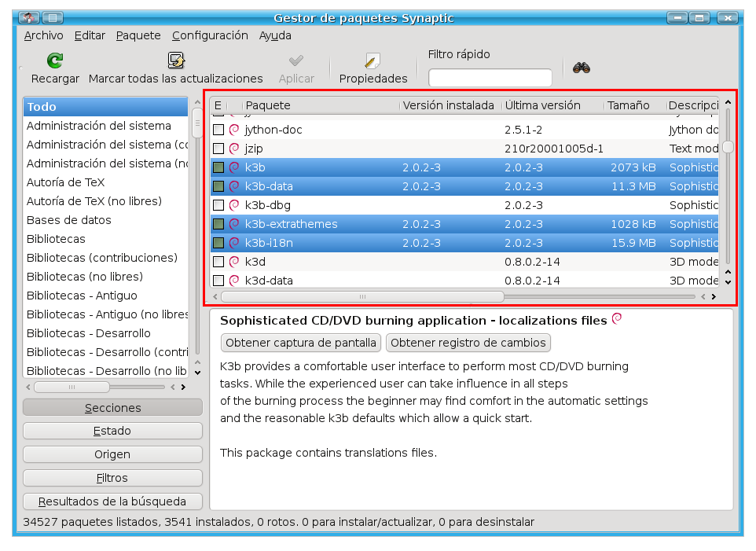Click the Aplicar checkmark icon
The width and height of the screenshot is (756, 551).
296,61
